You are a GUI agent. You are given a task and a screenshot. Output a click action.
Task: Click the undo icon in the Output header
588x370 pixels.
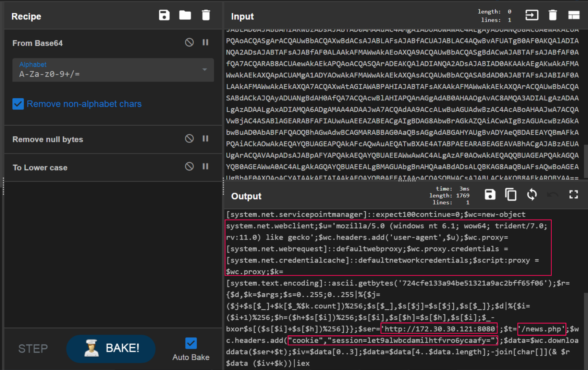coord(553,195)
